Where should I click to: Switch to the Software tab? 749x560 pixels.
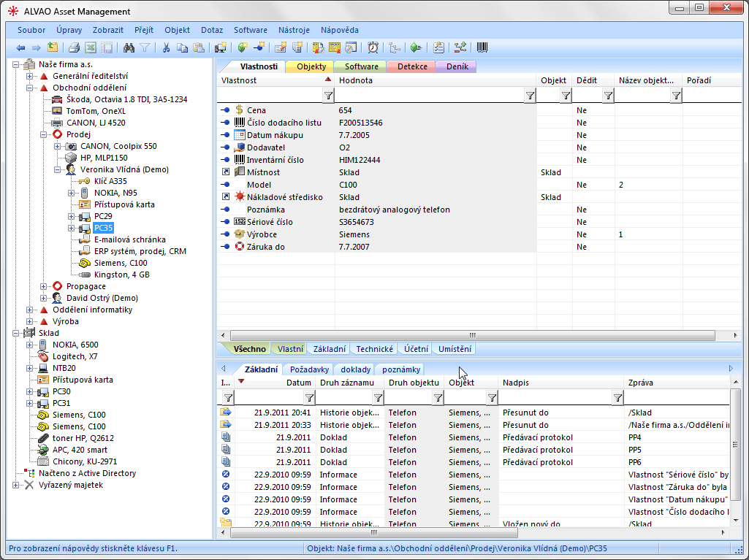tap(361, 66)
